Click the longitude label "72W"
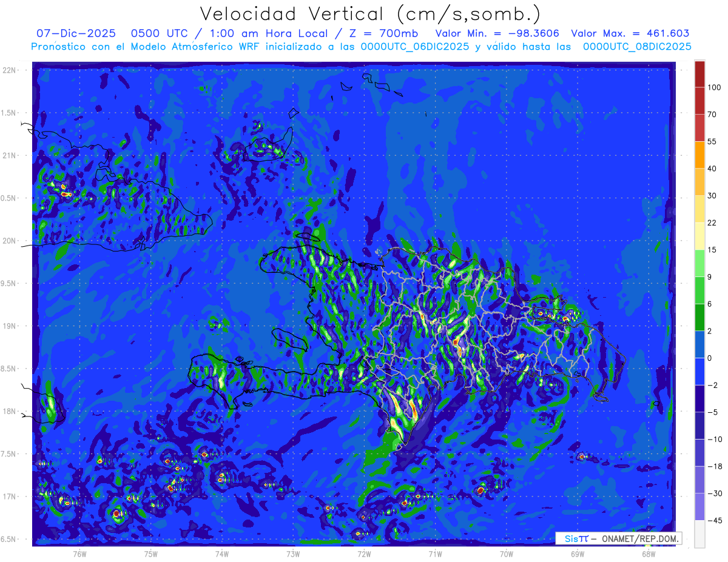728x562 pixels. point(364,554)
